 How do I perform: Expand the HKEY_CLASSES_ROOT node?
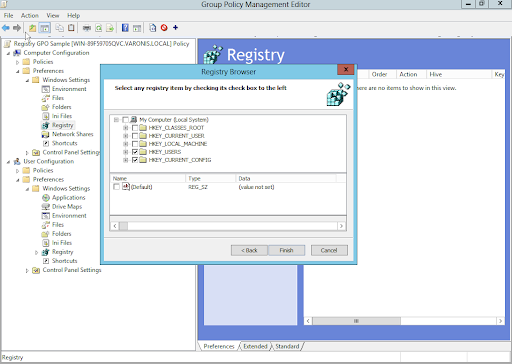[125, 128]
